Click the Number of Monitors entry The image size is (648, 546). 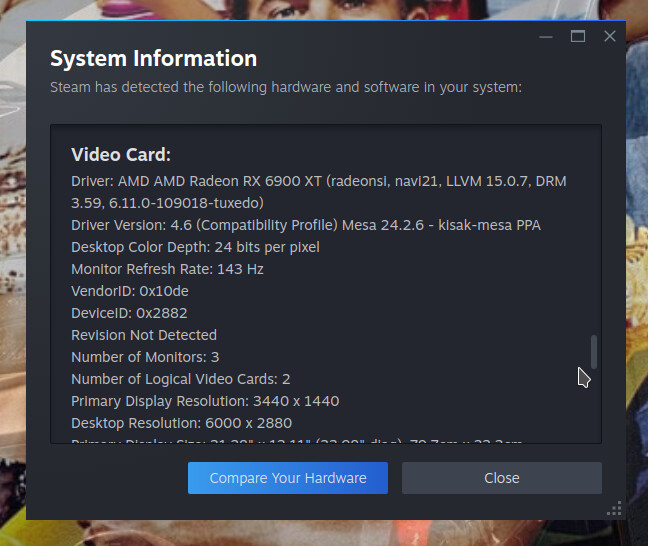pyautogui.click(x=145, y=357)
